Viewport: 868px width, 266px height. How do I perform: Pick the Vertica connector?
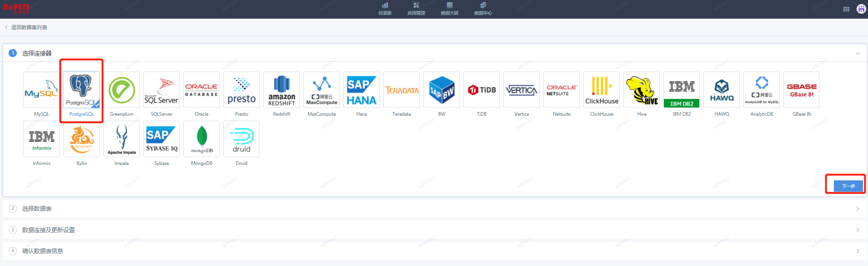522,90
